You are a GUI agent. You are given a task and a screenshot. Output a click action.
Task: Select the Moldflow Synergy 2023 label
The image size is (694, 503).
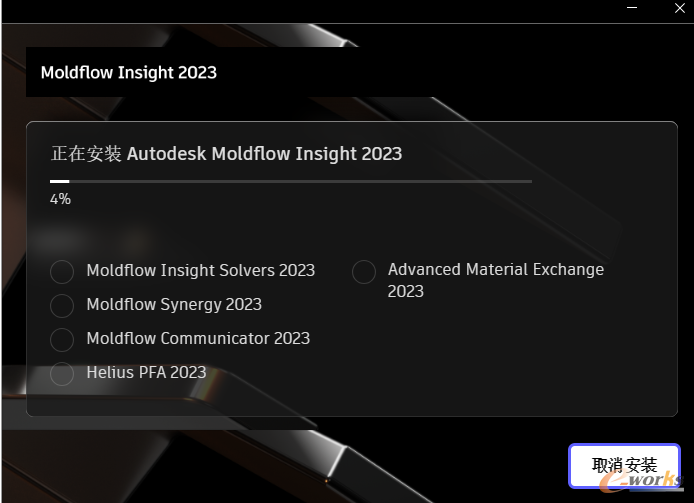(174, 304)
